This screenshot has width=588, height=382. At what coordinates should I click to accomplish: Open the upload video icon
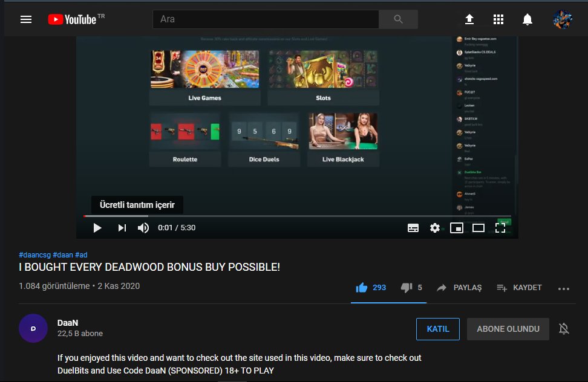tap(469, 19)
